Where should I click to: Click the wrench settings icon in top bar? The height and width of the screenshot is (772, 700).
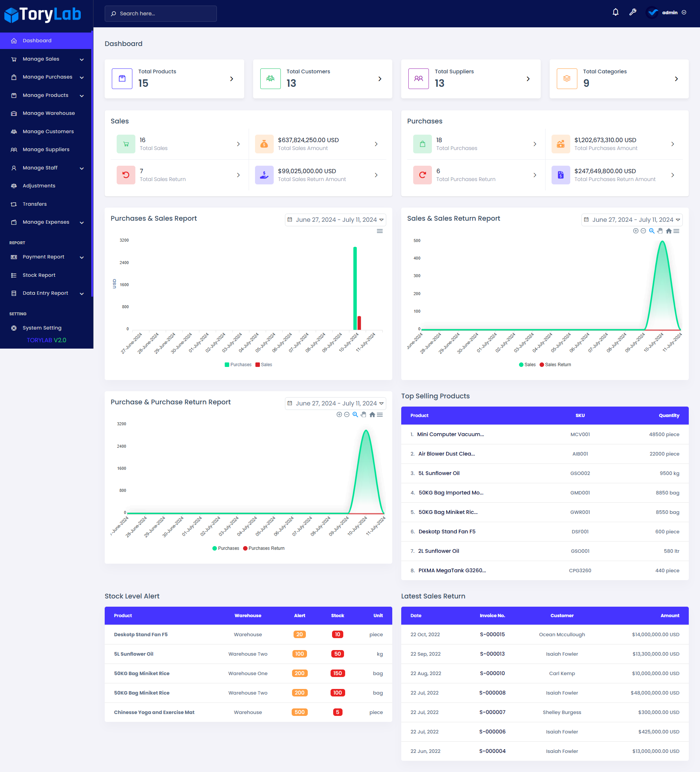tap(633, 12)
